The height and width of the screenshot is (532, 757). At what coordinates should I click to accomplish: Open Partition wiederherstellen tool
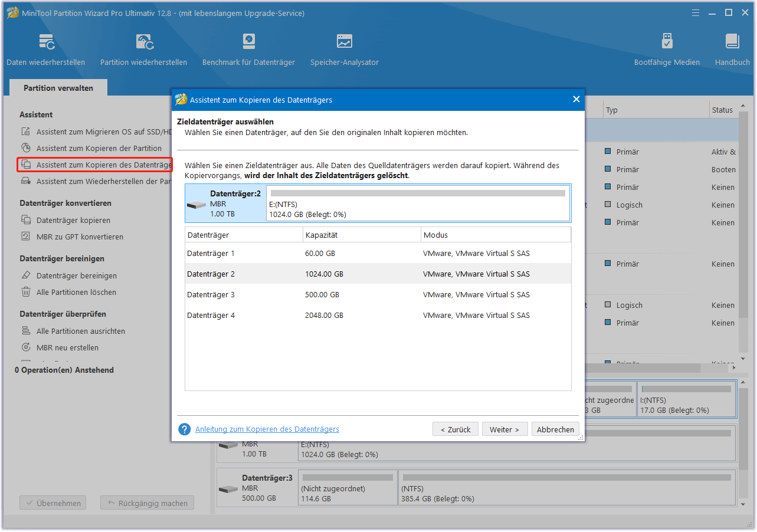point(143,50)
